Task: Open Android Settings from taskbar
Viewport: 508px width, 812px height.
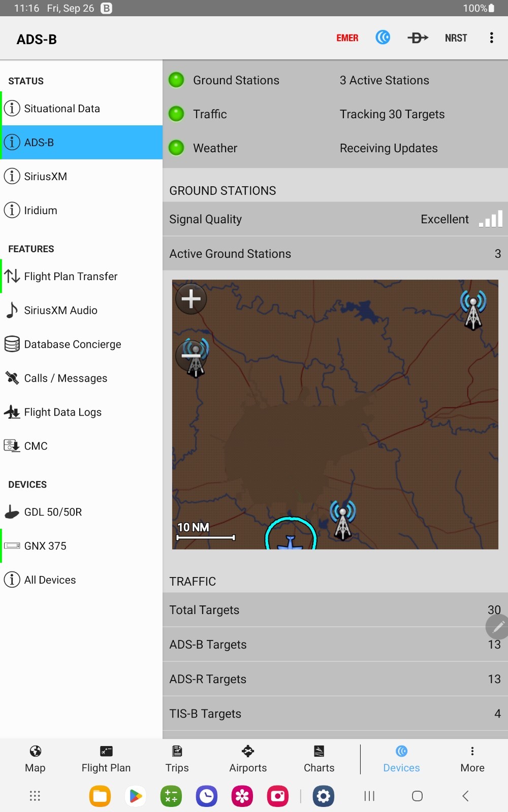Action: (x=324, y=796)
